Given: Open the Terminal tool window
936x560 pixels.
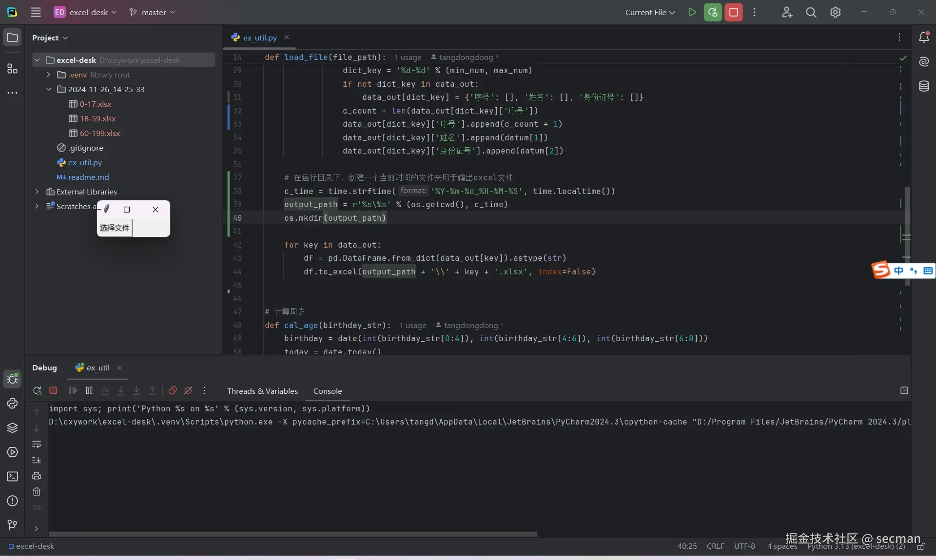Looking at the screenshot, I should [12, 476].
